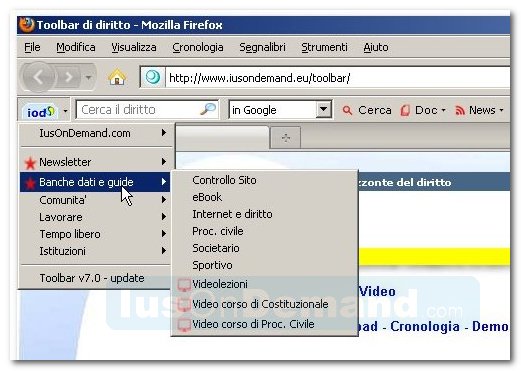521x371 pixels.
Task: Open the dropdown arrow beside iod logo
Action: (x=65, y=110)
